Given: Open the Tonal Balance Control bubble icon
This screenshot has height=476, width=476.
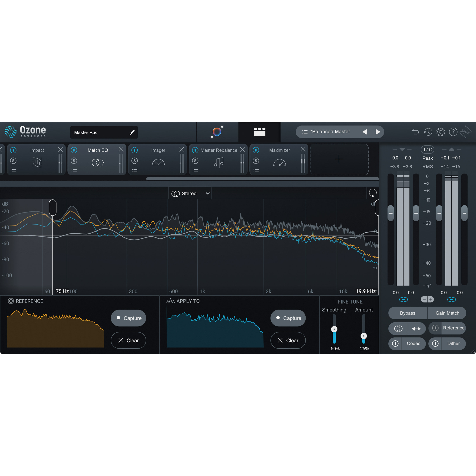Looking at the screenshot, I should [217, 132].
